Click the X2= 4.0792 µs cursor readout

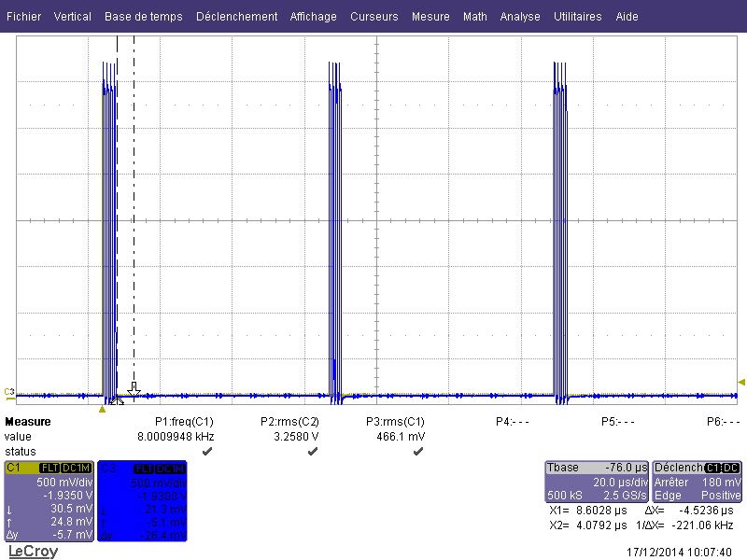click(588, 525)
